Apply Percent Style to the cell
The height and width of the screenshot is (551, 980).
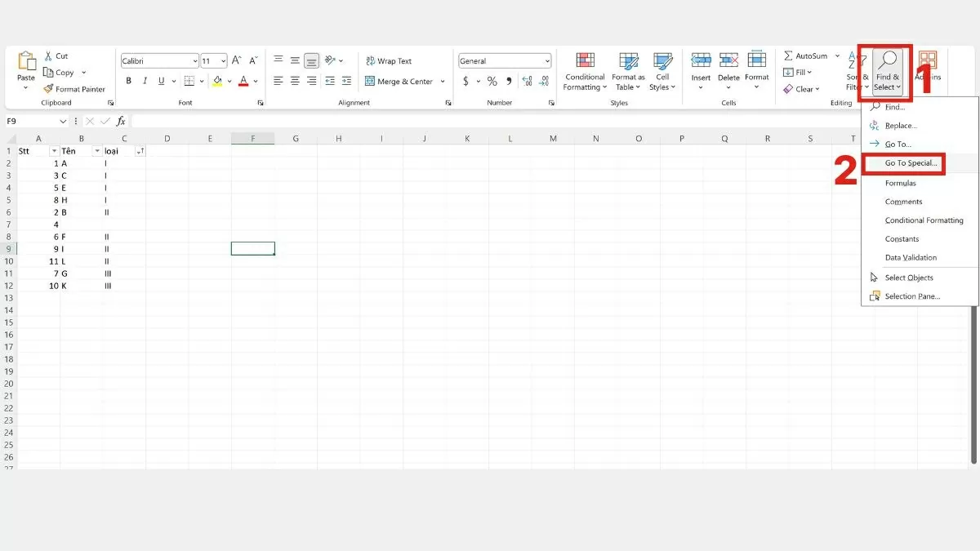tap(492, 81)
